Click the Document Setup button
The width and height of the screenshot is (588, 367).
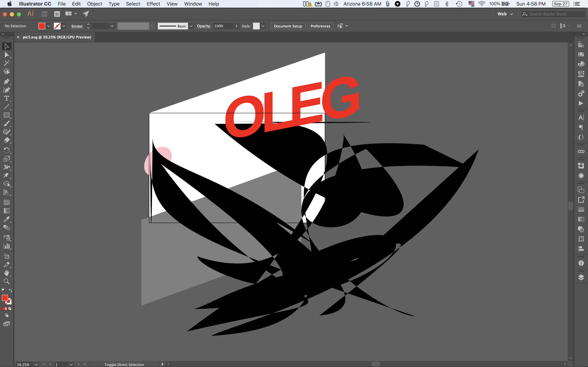[x=288, y=26]
